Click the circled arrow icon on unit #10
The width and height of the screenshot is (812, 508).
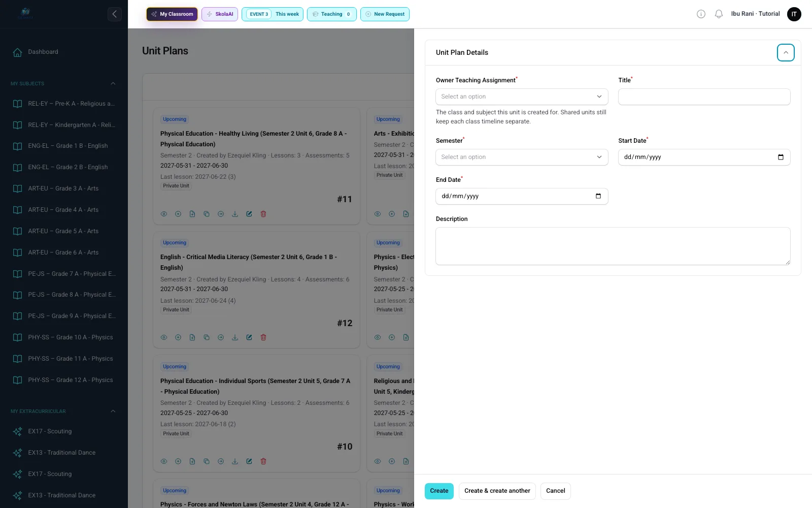(x=221, y=461)
